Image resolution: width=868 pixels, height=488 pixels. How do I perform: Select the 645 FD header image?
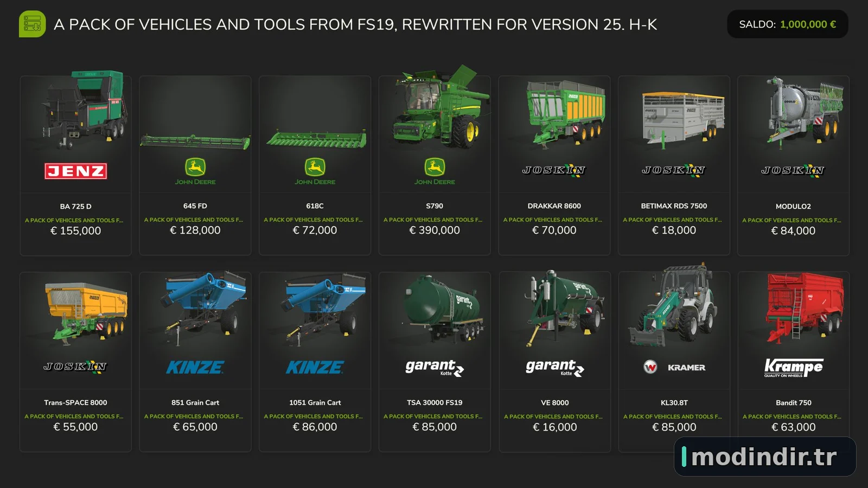[195, 142]
